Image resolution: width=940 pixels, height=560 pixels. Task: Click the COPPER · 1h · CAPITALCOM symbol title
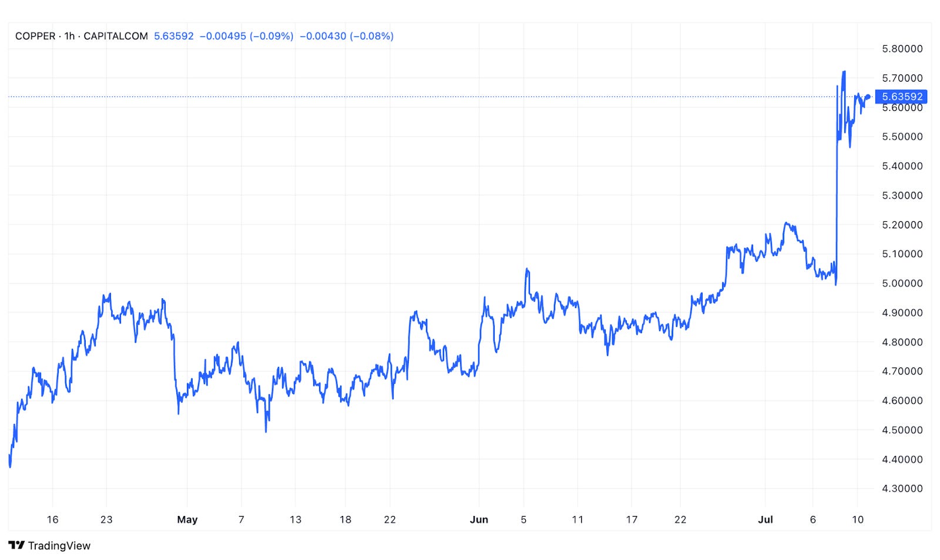pos(82,36)
